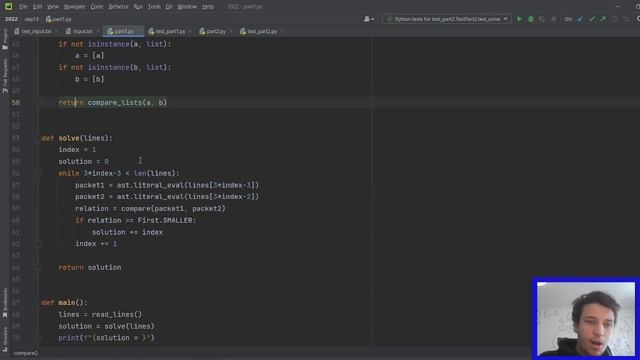Click the green Run button
The image size is (640, 360).
[x=519, y=19]
